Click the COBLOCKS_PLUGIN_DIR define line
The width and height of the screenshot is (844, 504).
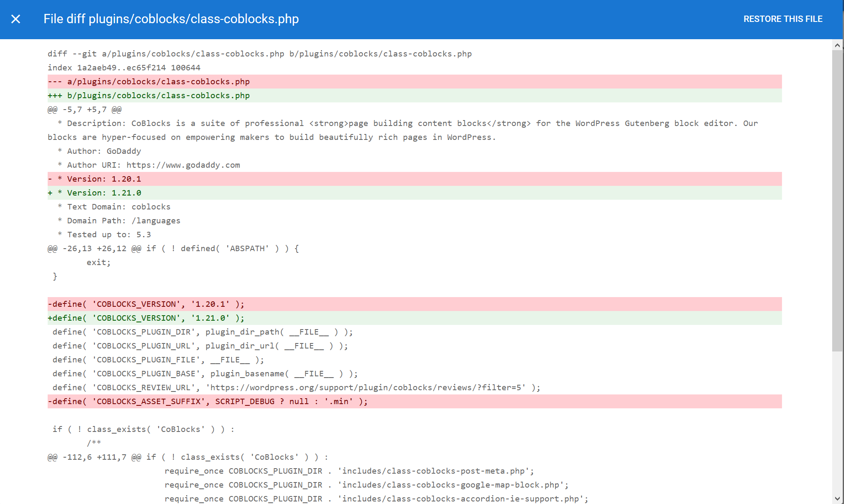tap(203, 332)
